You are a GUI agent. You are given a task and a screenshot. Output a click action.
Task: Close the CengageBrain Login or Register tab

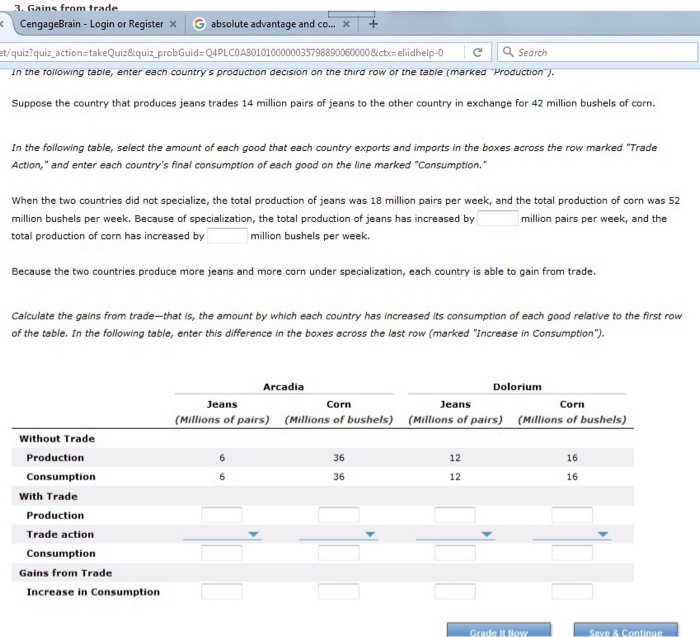pyautogui.click(x=173, y=24)
